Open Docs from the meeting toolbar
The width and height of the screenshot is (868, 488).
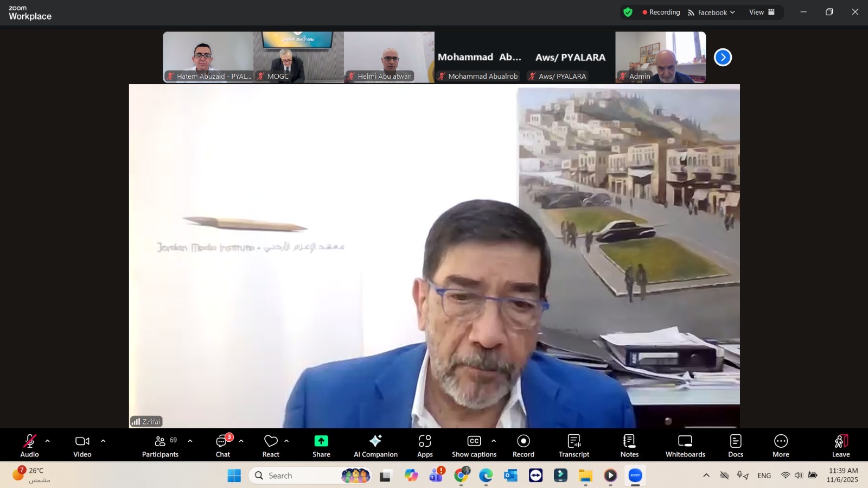pyautogui.click(x=735, y=446)
